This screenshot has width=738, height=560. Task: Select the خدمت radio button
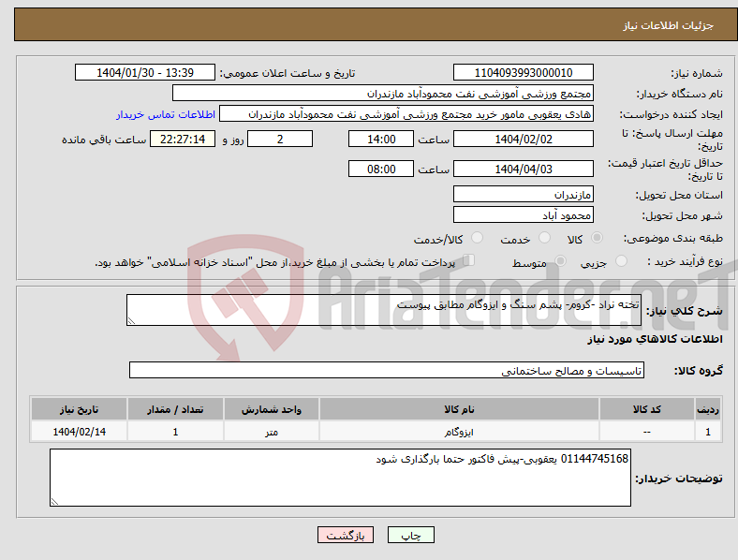click(x=544, y=238)
